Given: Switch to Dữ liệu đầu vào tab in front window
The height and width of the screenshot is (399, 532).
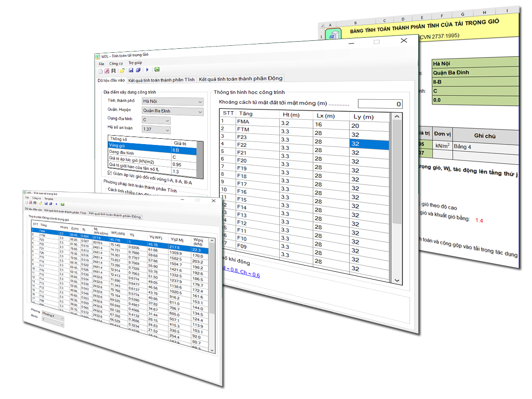Looking at the screenshot, I should (x=34, y=209).
